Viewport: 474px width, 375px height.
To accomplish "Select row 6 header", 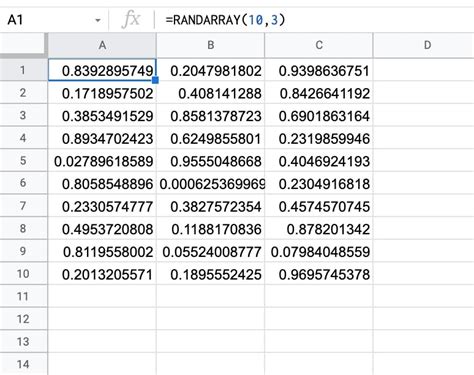I will click(x=23, y=183).
